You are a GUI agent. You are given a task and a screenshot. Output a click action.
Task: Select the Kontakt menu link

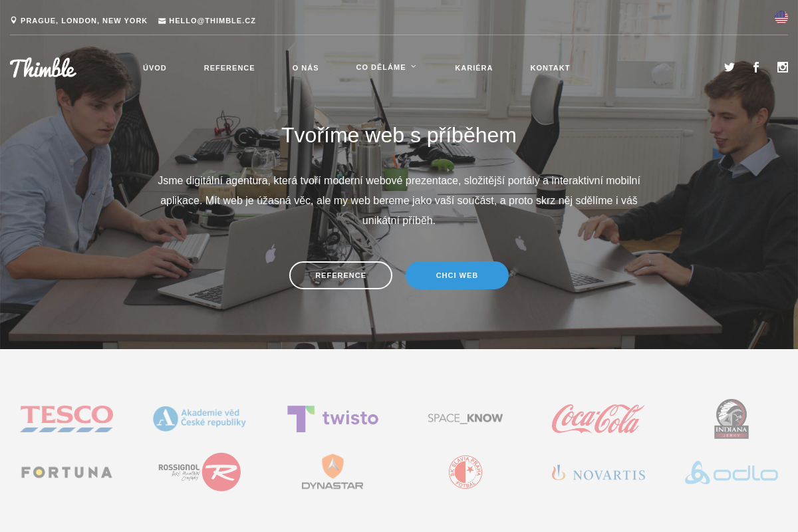(x=550, y=68)
